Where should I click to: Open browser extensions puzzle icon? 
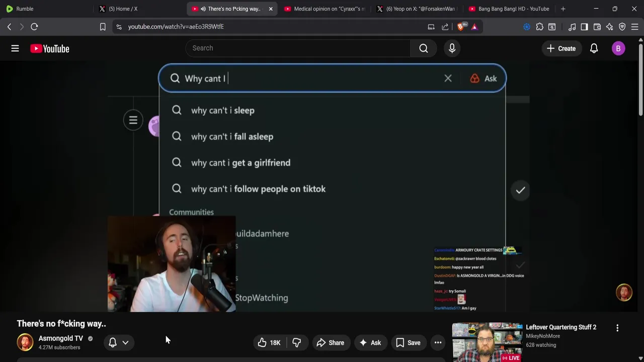tap(539, 27)
